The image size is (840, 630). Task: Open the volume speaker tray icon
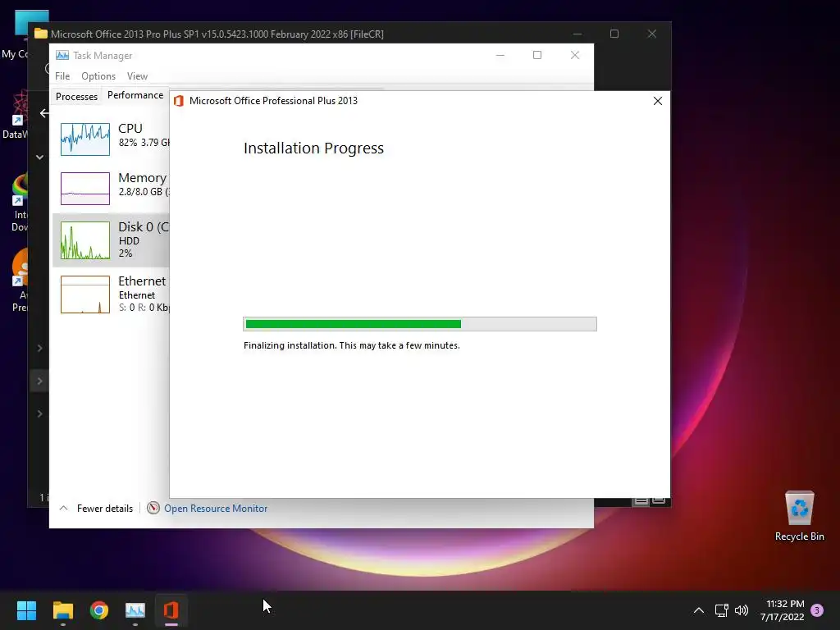(x=742, y=610)
